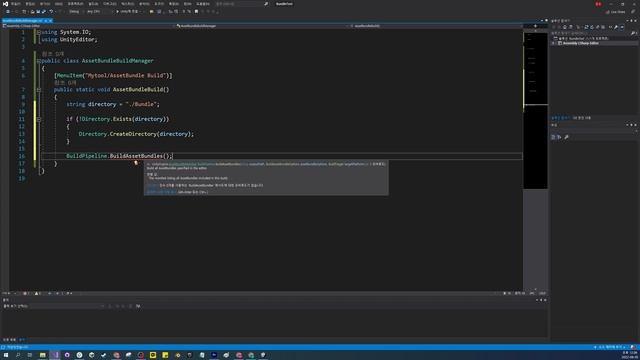This screenshot has height=360, width=640.
Task: Click the split editor icon above the minimap
Action: pyautogui.click(x=536, y=26)
